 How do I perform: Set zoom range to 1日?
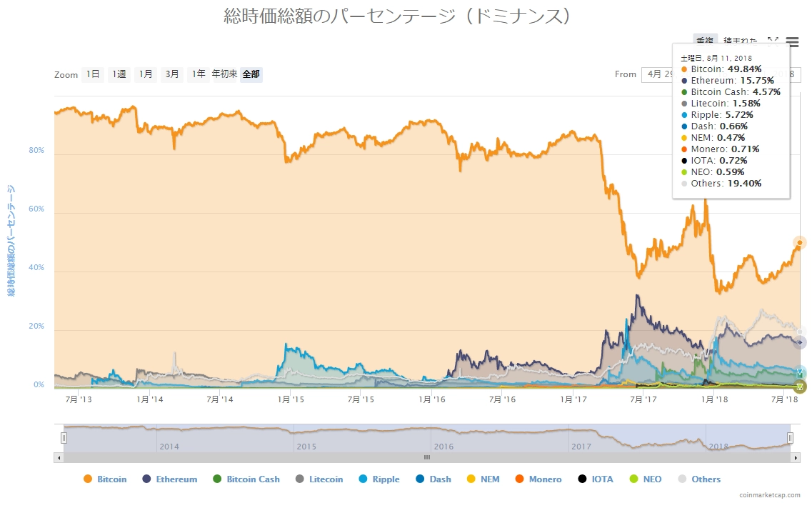(93, 74)
